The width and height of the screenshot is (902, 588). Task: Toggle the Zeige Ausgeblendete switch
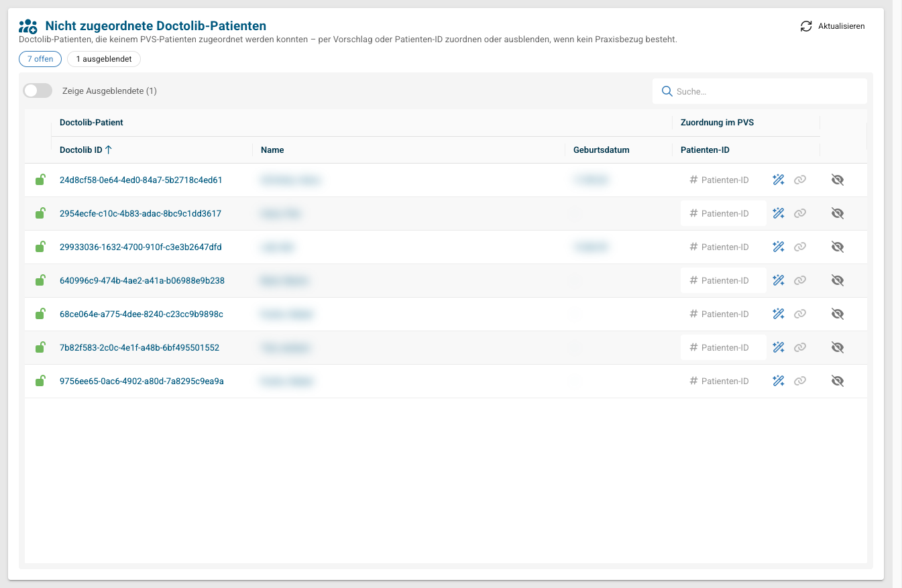38,91
